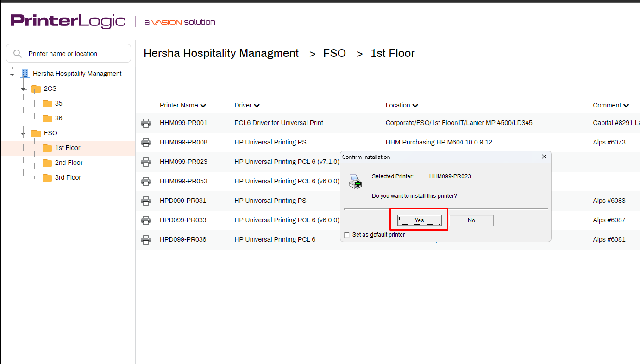Select 35 in the folder tree
Viewport: 640px width, 364px height.
[x=59, y=103]
